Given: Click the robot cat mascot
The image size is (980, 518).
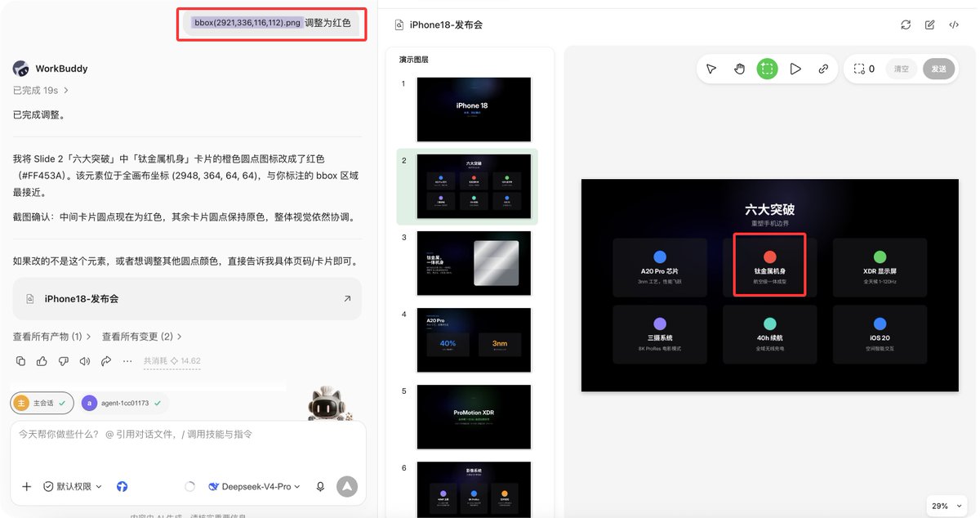Looking at the screenshot, I should 327,404.
